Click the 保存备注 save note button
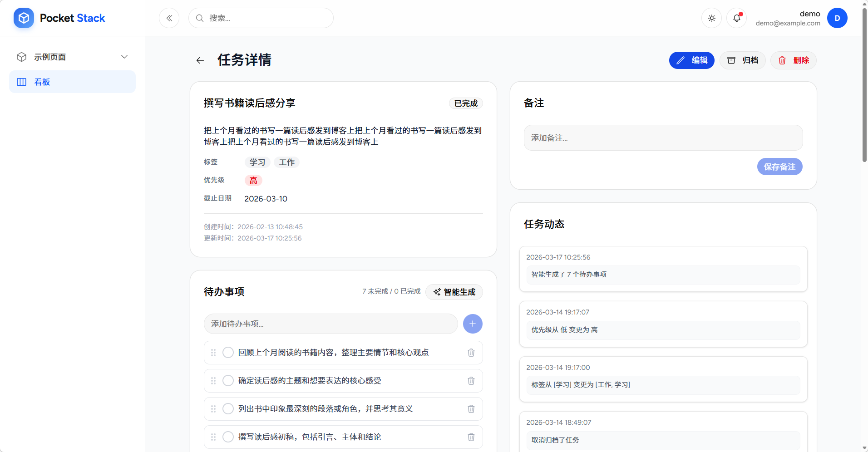This screenshot has width=868, height=452. 779,166
